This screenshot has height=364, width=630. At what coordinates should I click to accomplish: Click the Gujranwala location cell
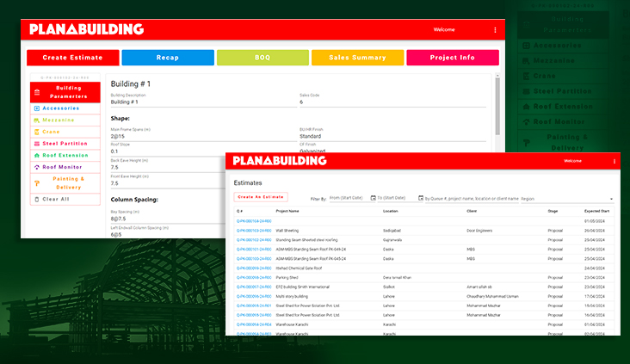(x=392, y=240)
